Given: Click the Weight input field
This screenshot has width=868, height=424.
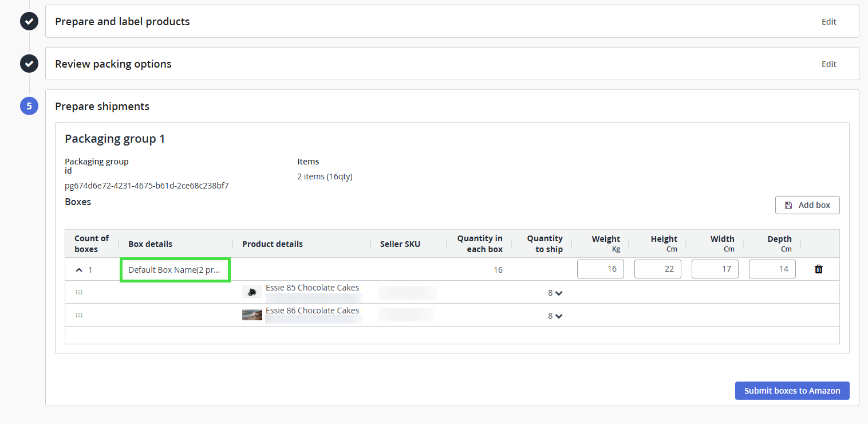Looking at the screenshot, I should click(x=600, y=269).
